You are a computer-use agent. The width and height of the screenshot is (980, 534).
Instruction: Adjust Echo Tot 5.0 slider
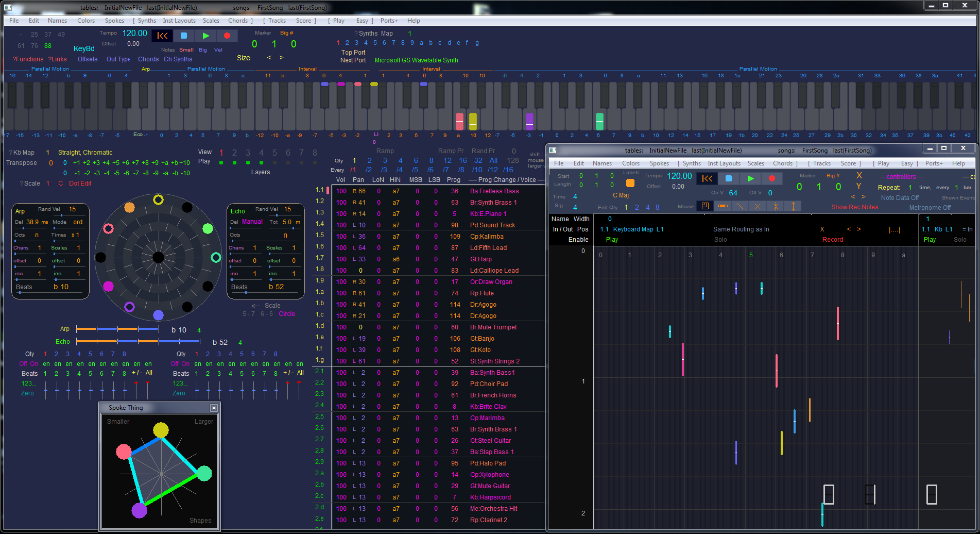click(x=285, y=227)
